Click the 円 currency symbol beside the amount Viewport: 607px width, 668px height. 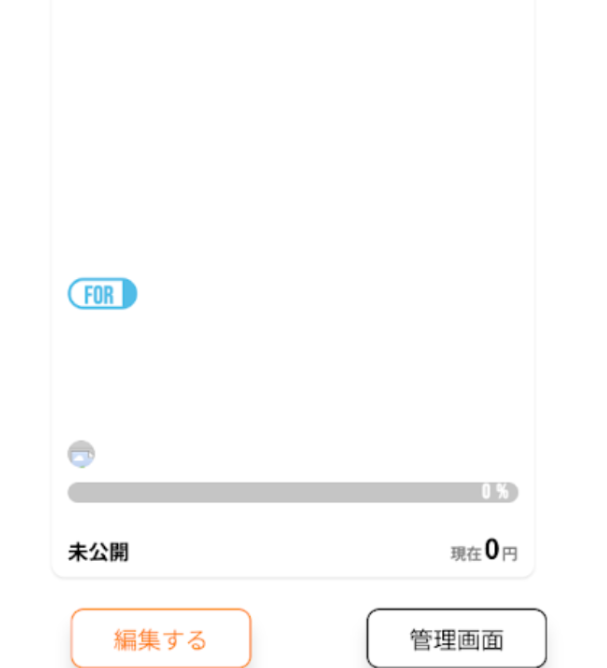(x=509, y=554)
